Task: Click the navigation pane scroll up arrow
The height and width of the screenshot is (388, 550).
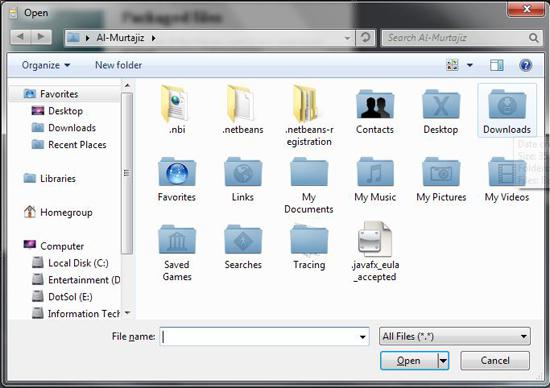Action: (x=127, y=85)
